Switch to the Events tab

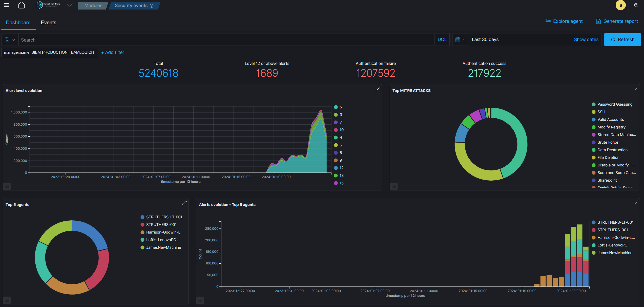[48, 23]
